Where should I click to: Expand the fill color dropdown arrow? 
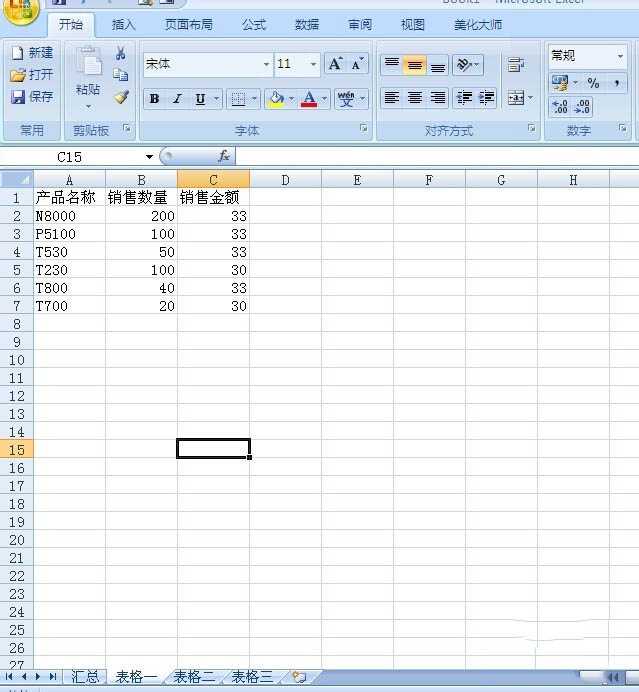click(x=291, y=98)
